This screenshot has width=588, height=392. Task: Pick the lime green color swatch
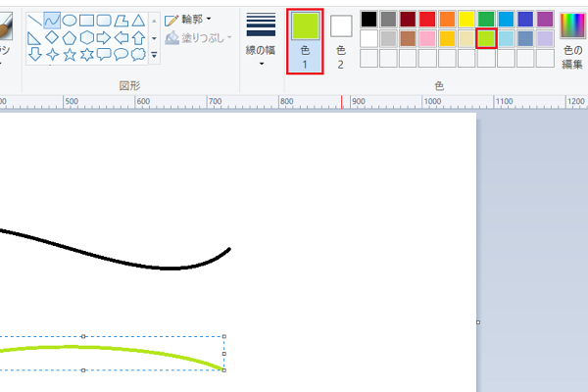pyautogui.click(x=486, y=38)
